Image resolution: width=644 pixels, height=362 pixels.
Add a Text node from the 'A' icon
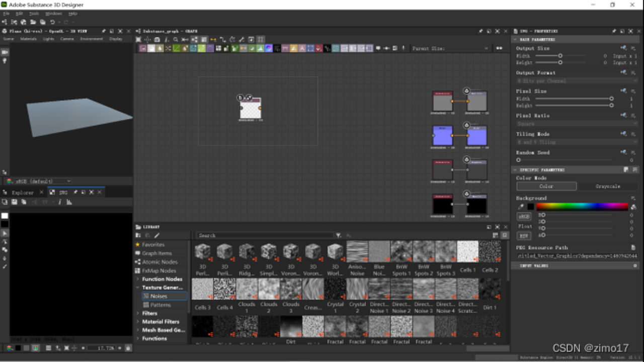302,48
